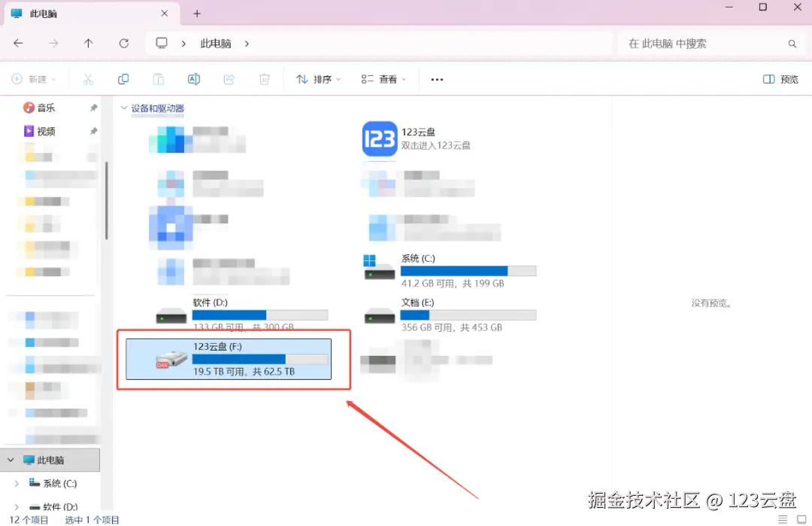Image resolution: width=812 pixels, height=526 pixels.
Task: Click 没有预览 text in preview pane
Action: click(x=711, y=303)
